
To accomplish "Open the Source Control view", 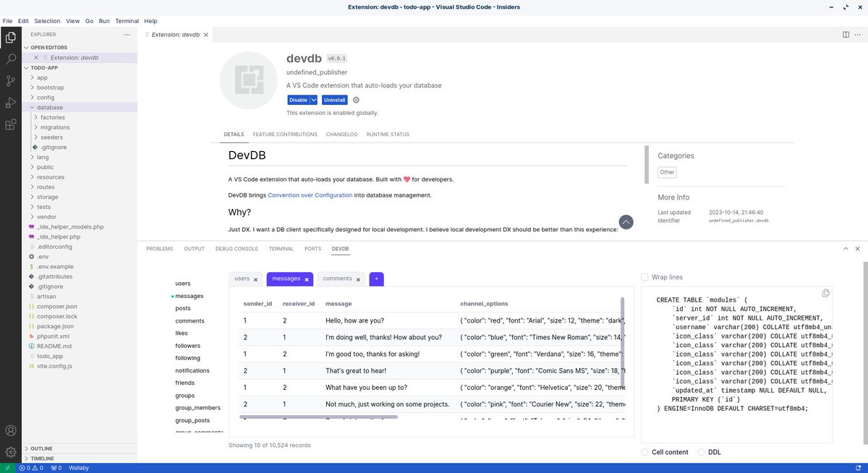I will point(10,81).
